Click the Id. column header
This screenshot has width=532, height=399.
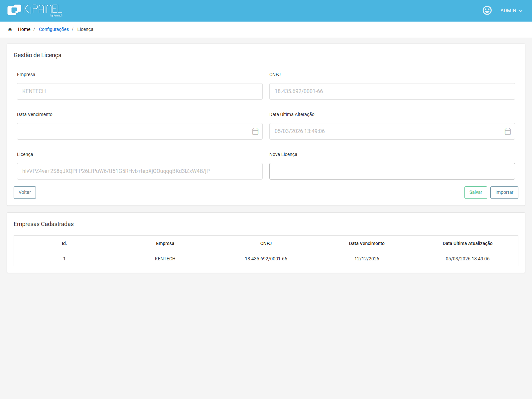(64, 244)
